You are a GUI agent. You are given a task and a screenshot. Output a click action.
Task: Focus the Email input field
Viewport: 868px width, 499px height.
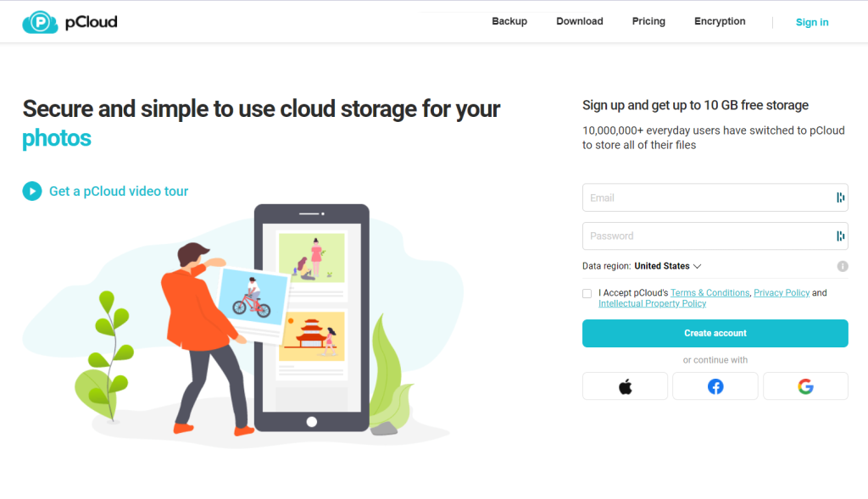click(709, 197)
